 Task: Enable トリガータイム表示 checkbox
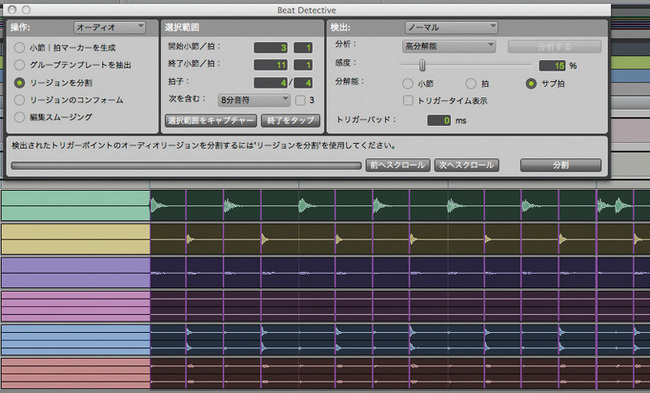(x=408, y=100)
